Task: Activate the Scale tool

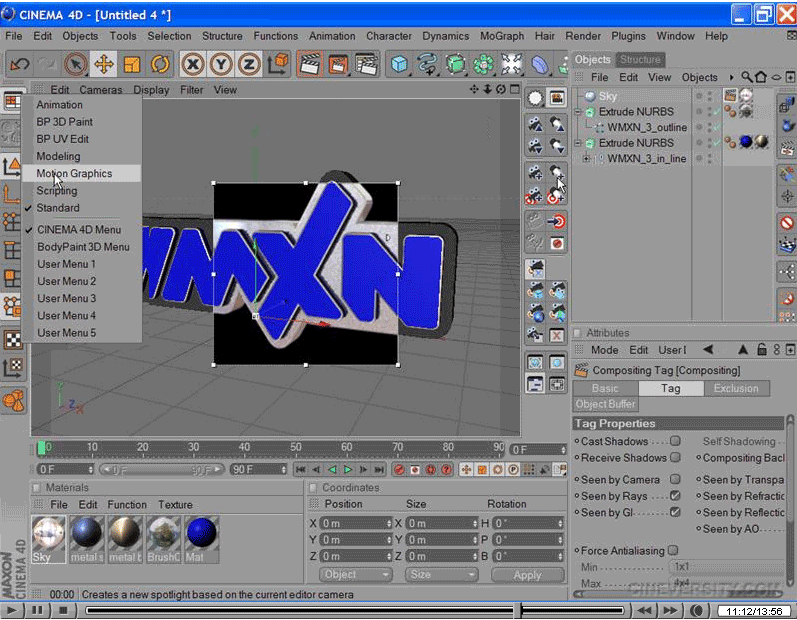Action: [x=132, y=65]
